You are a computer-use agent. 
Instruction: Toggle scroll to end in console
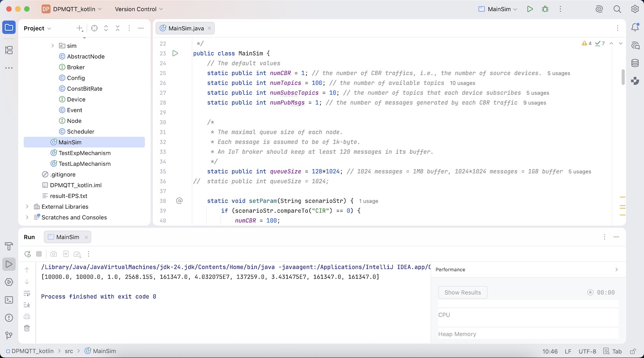click(x=27, y=305)
